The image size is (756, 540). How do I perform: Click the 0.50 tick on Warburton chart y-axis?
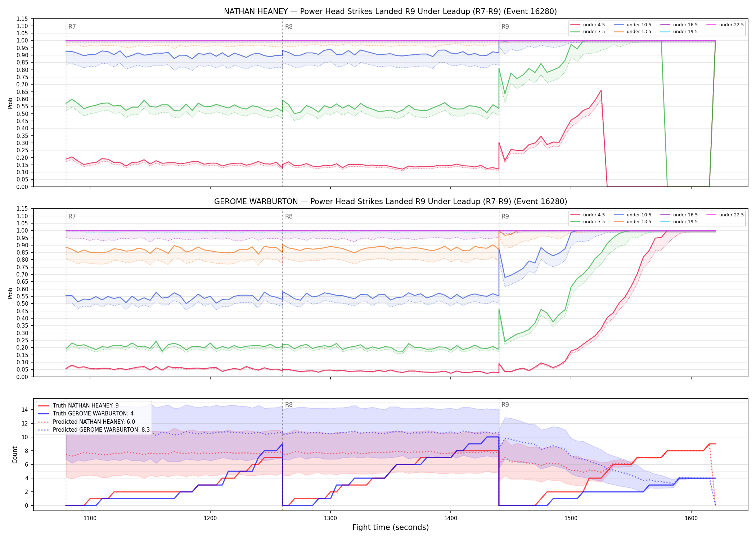click(x=22, y=304)
